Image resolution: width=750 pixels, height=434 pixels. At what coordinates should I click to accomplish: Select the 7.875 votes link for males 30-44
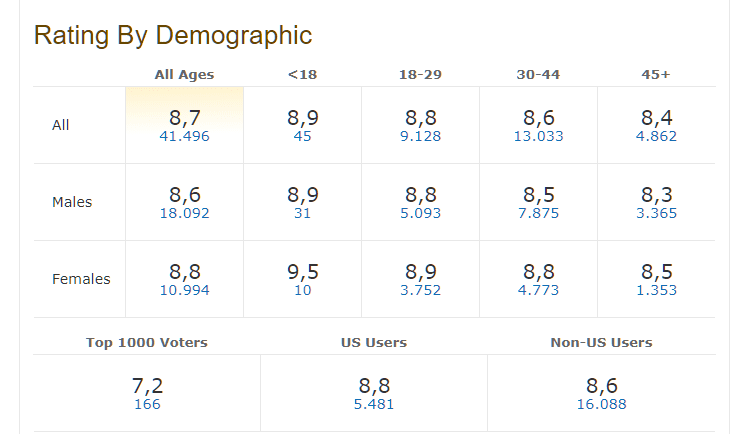click(538, 213)
